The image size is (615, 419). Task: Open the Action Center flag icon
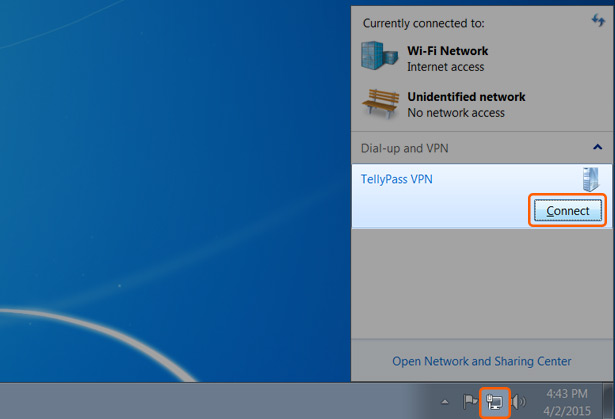point(470,401)
